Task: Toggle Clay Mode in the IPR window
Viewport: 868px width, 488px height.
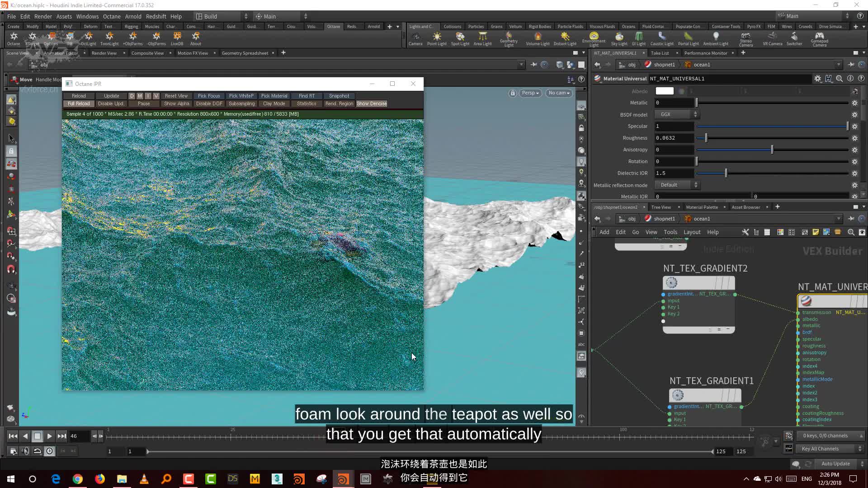Action: click(x=274, y=103)
